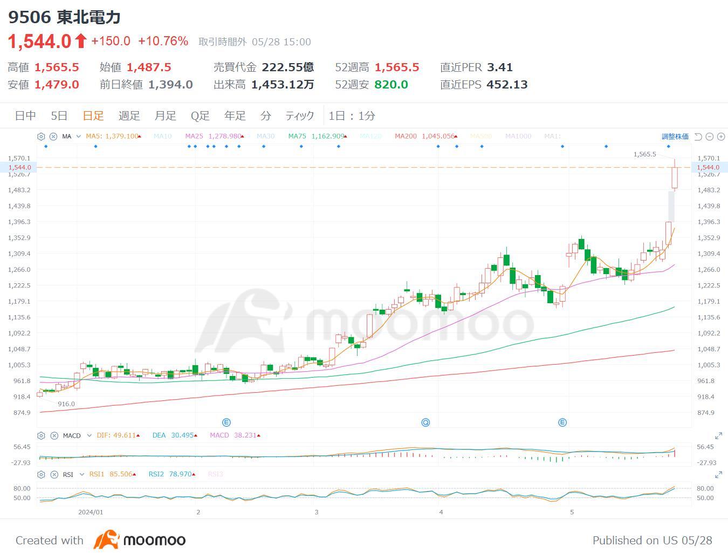Toggle the RSI3 indicator line
The image size is (728, 560).
(x=215, y=474)
